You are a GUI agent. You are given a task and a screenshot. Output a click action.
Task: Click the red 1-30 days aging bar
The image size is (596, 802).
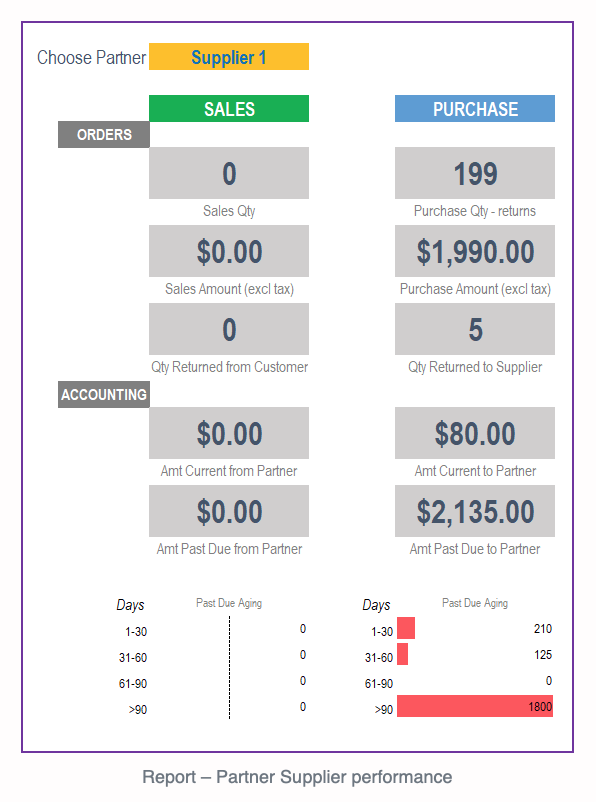point(406,628)
